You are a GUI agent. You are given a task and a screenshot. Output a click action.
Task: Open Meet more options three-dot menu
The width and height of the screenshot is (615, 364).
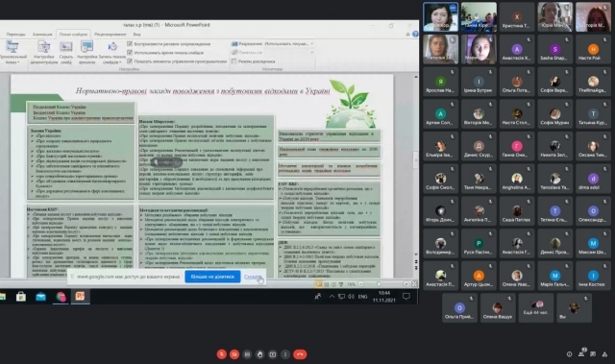pyautogui.click(x=285, y=354)
